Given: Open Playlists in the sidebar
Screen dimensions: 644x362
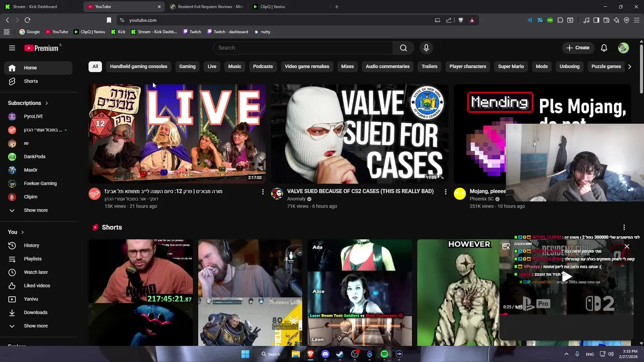Looking at the screenshot, I should (38, 259).
